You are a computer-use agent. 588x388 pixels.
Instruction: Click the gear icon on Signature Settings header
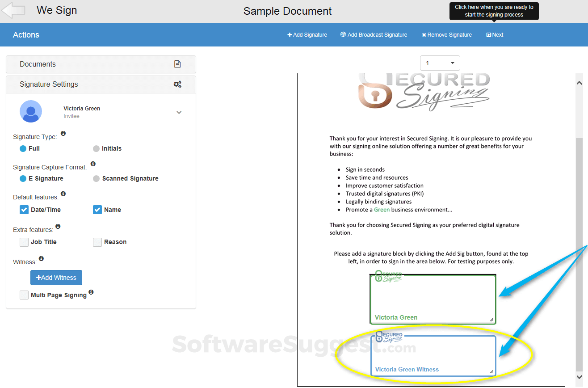(178, 84)
